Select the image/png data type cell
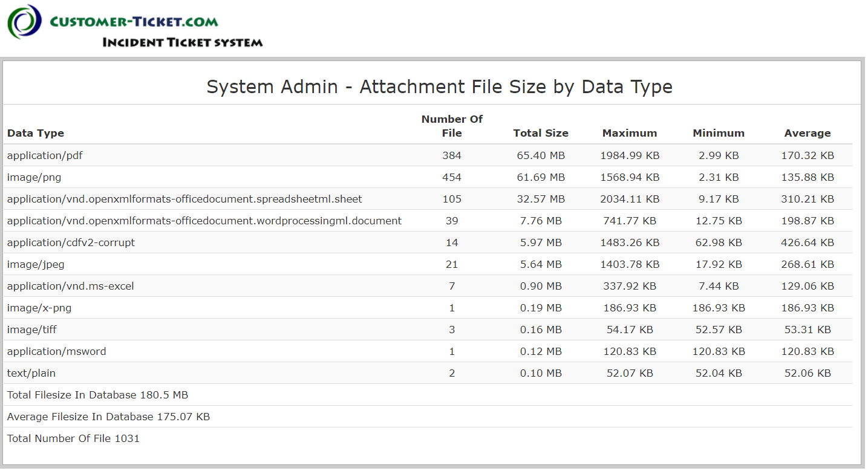 point(34,177)
